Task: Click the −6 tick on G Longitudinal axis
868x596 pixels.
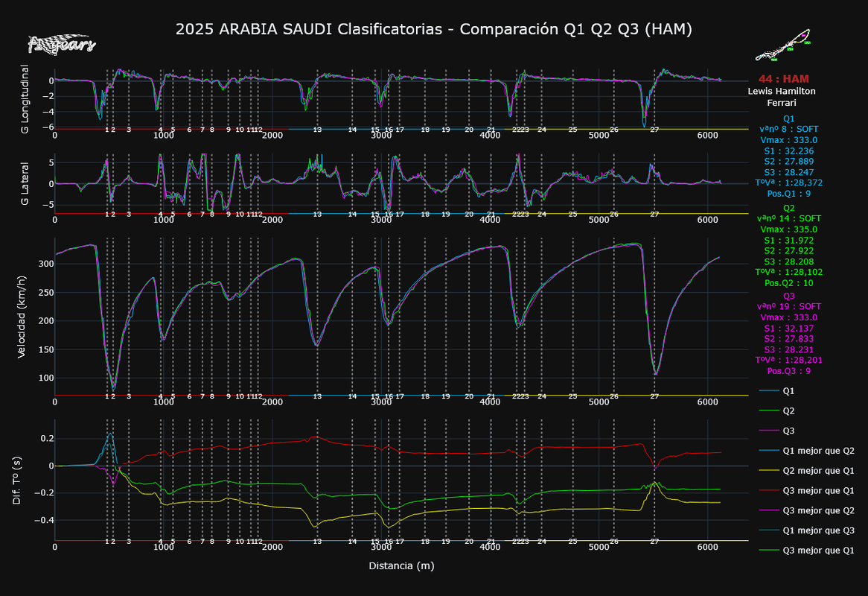Action: pyautogui.click(x=48, y=127)
